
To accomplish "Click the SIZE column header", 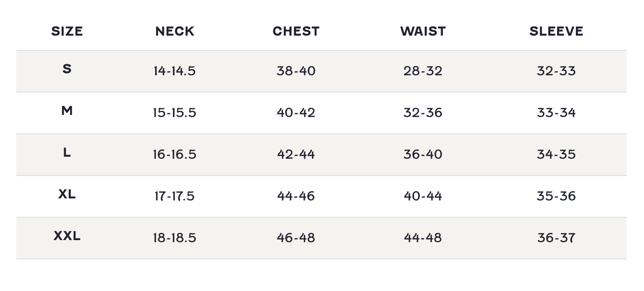I will tap(67, 32).
